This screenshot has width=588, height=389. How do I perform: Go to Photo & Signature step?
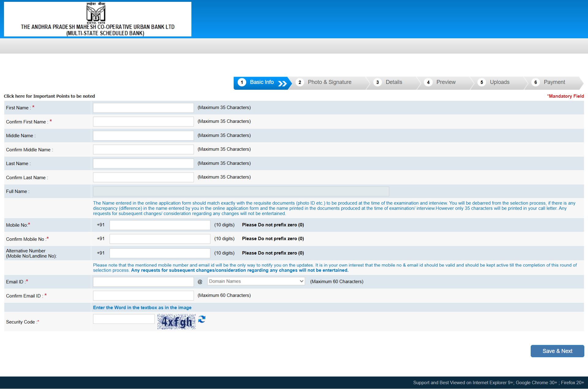tap(329, 82)
